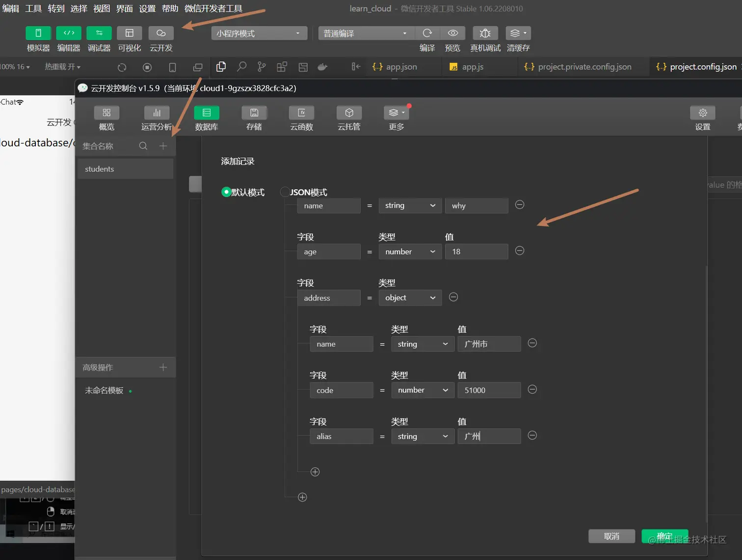Open the 普通编译 compile mode dropdown

[x=366, y=33]
